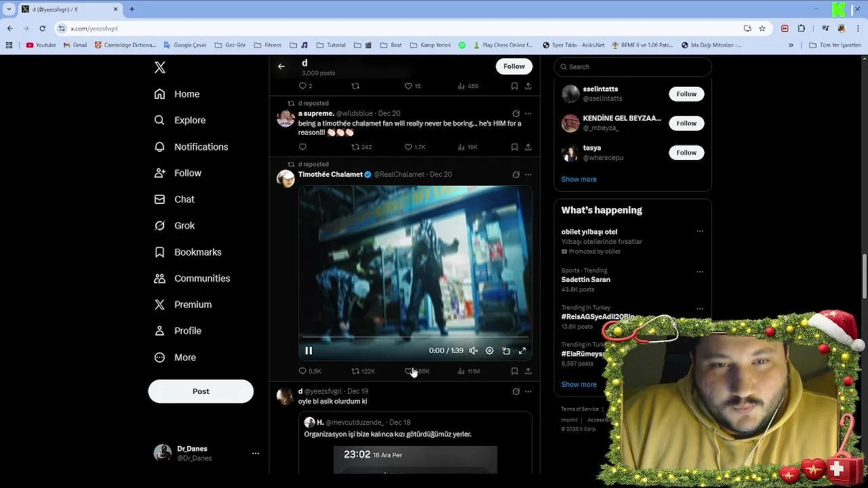
Task: Open Tüm Yer İşaretleri folder
Action: tap(835, 45)
